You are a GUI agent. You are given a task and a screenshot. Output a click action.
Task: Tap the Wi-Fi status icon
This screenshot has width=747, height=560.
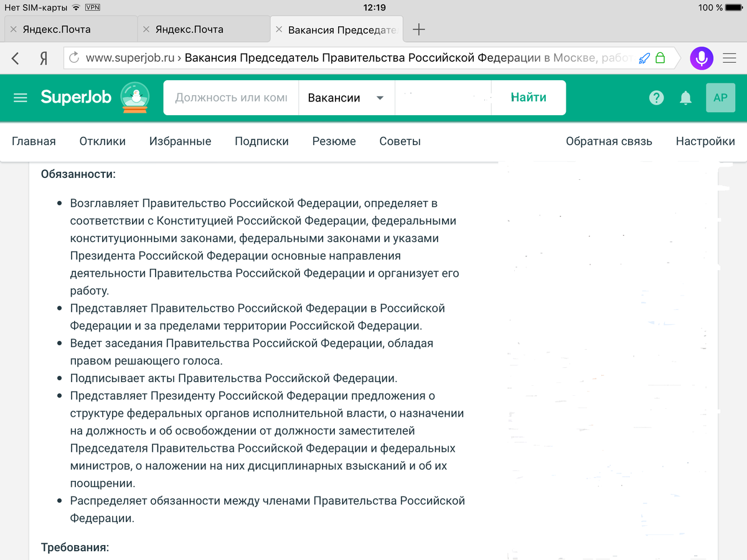click(76, 7)
